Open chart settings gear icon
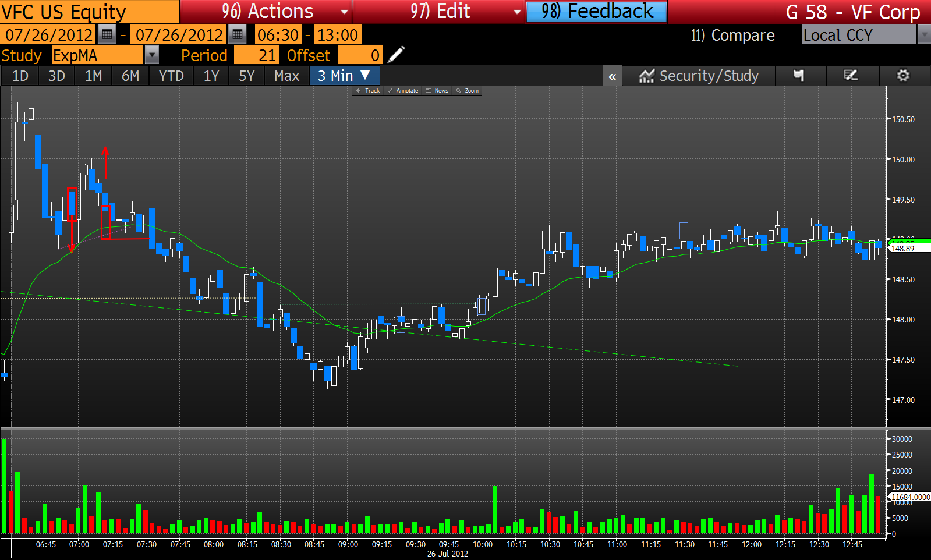Viewport: 931px width, 560px height. pyautogui.click(x=903, y=76)
